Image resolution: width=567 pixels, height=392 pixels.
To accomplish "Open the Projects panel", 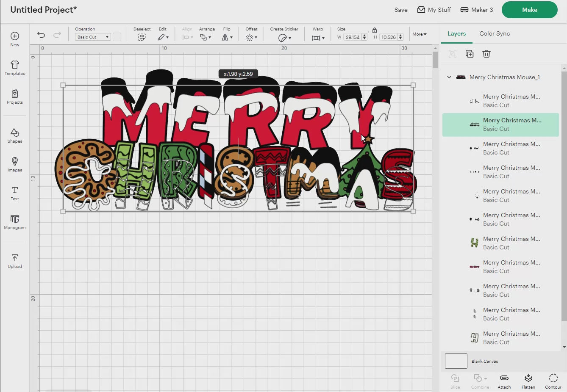I will [15, 97].
